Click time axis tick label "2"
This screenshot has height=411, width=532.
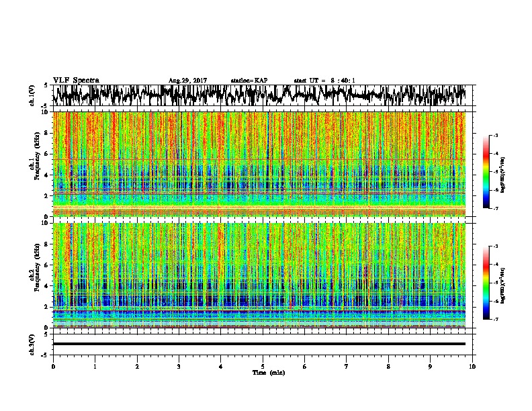click(x=137, y=367)
